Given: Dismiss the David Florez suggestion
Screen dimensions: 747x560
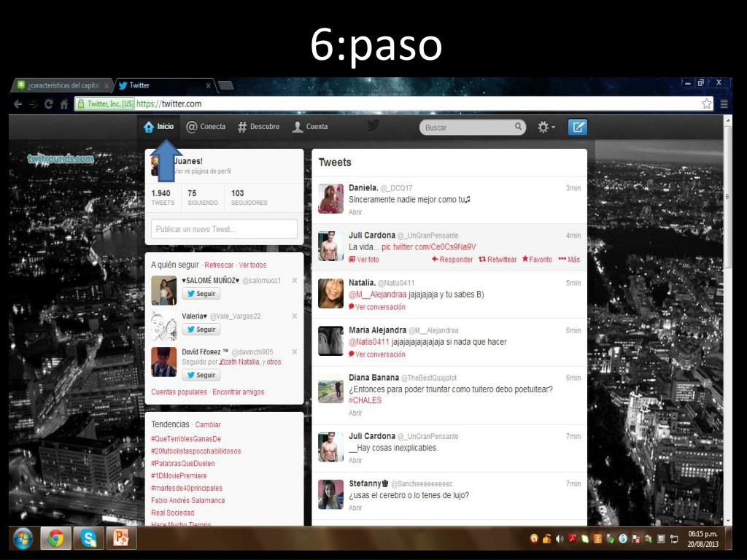Looking at the screenshot, I should [x=295, y=352].
